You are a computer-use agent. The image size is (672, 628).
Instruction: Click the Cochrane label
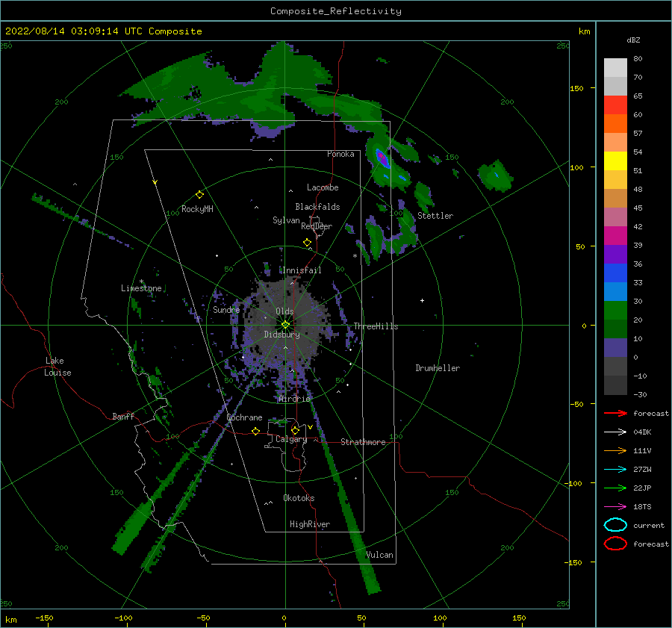click(x=244, y=417)
